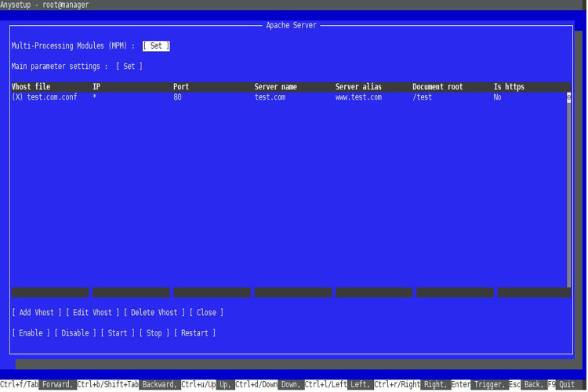Click the Server name column header
This screenshot has height=392, width=588.
click(276, 87)
